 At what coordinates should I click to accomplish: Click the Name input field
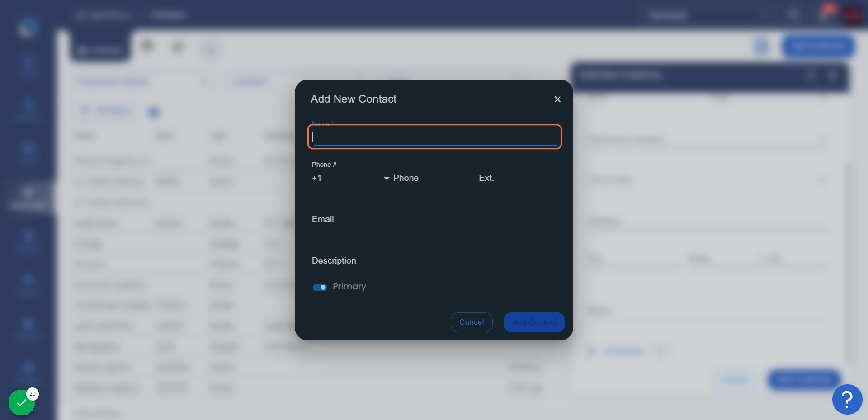(434, 137)
